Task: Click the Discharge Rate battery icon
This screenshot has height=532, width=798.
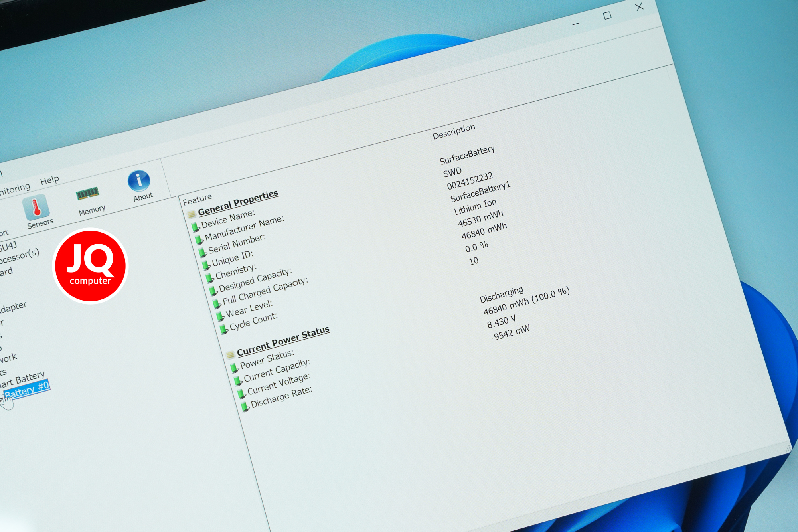Action: (245, 407)
